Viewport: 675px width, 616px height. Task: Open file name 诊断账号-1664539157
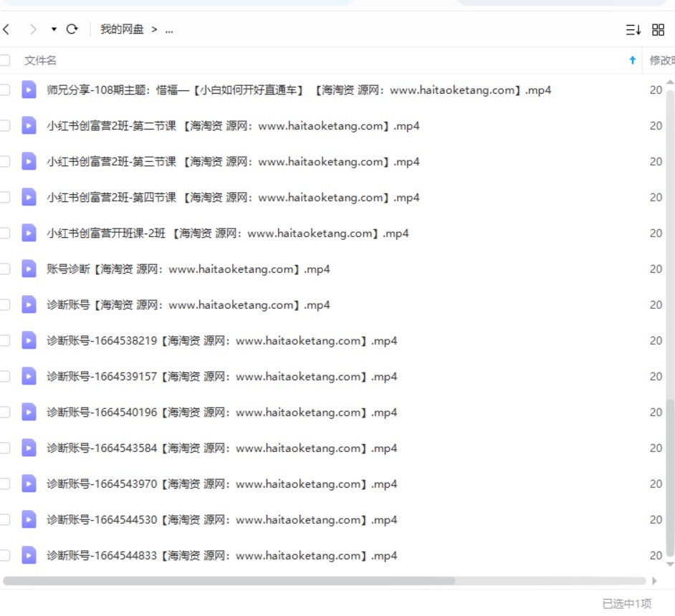tap(221, 376)
